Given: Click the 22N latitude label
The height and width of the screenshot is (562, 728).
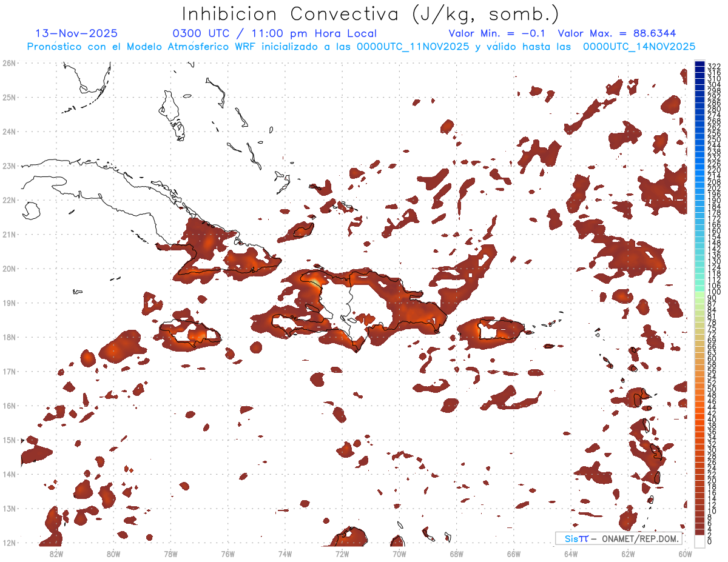Looking at the screenshot, I should (x=8, y=199).
